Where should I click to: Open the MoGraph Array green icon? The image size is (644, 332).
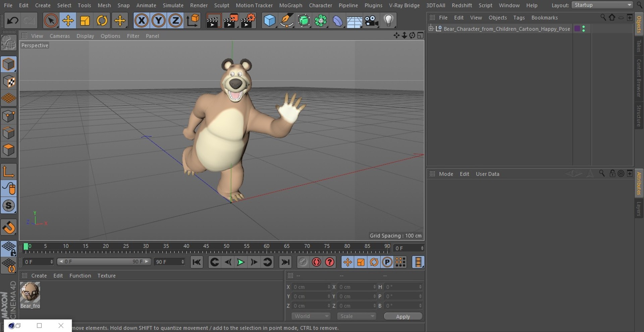coord(321,21)
